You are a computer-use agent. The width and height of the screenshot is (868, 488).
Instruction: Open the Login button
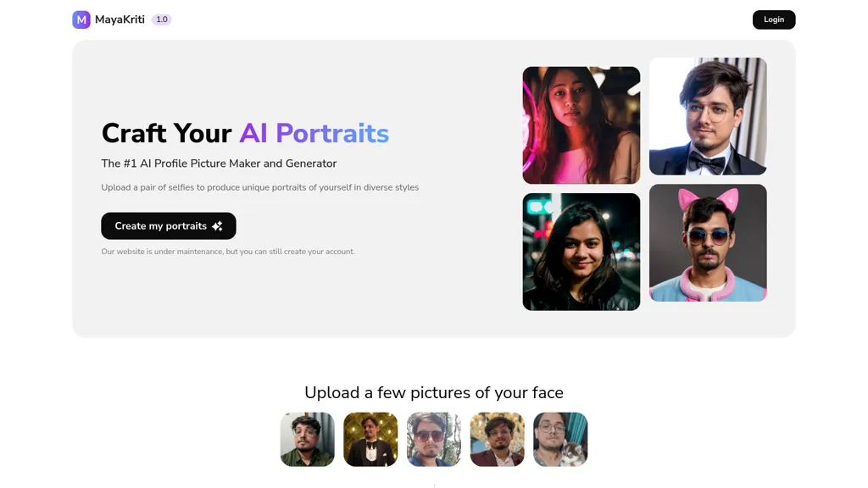tap(773, 19)
